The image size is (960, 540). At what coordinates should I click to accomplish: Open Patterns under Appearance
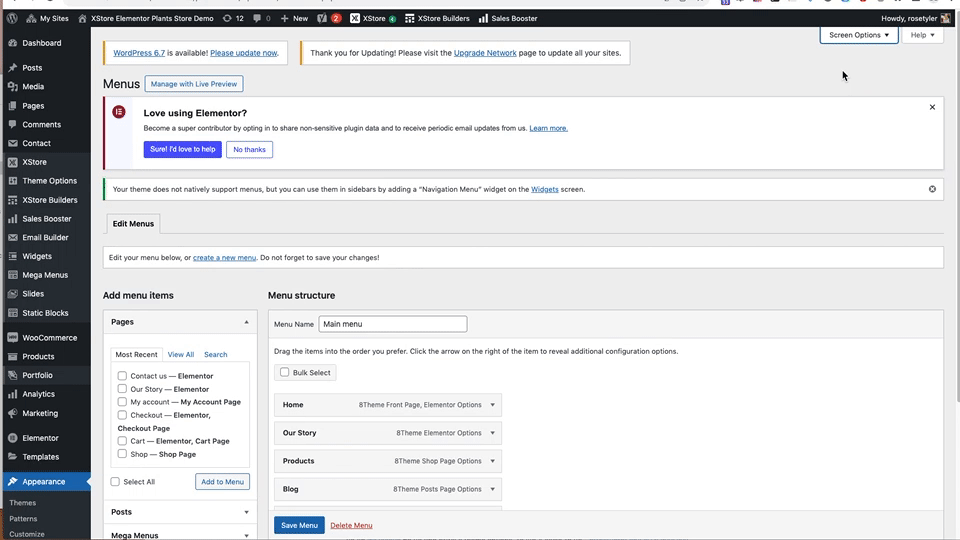pos(23,519)
